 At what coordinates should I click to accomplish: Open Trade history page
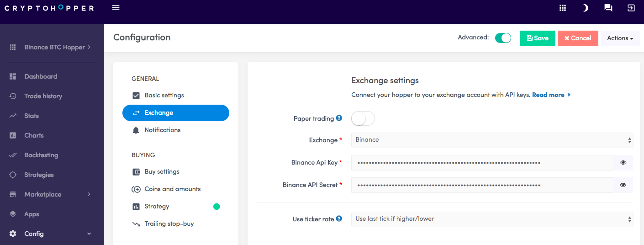(43, 96)
